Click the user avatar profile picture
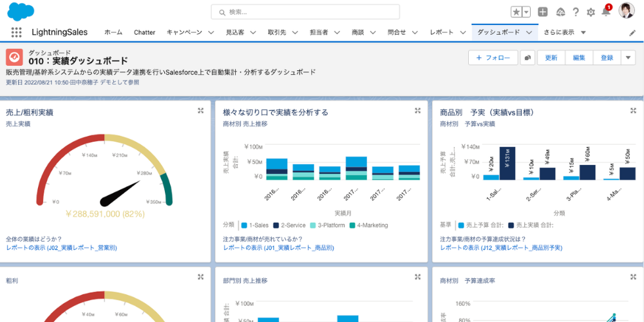Viewport: 644px width, 322px height. tap(627, 11)
